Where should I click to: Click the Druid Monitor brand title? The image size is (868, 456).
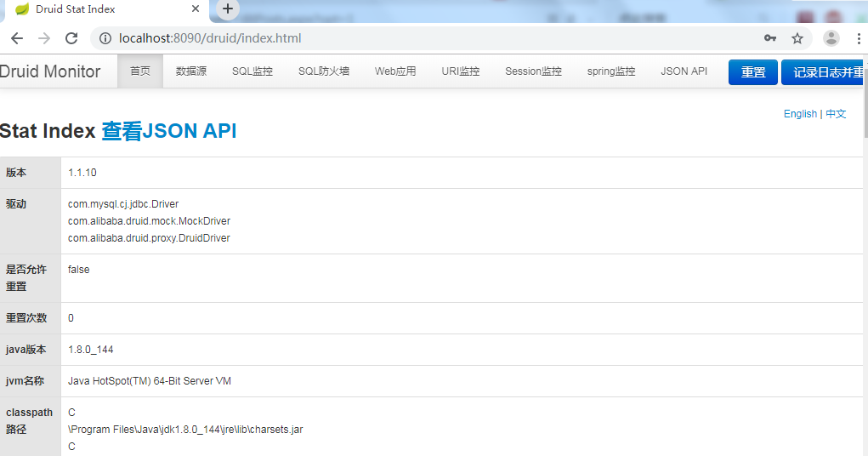tap(50, 71)
